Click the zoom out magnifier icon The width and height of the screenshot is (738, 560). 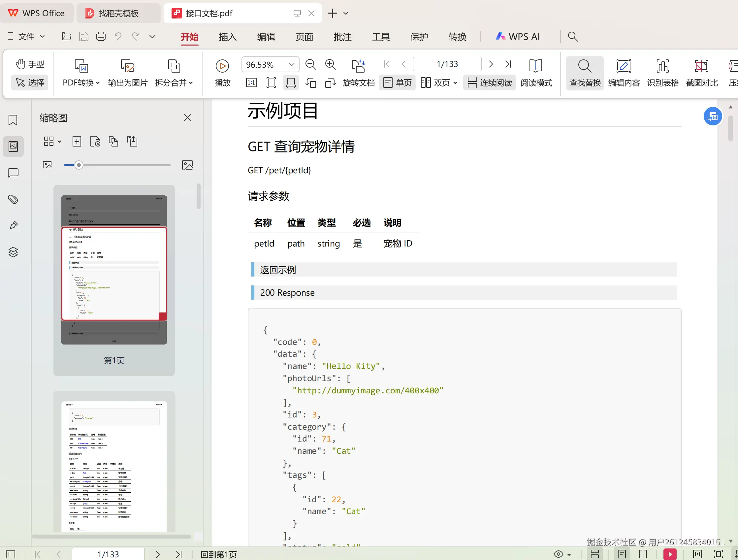point(310,64)
